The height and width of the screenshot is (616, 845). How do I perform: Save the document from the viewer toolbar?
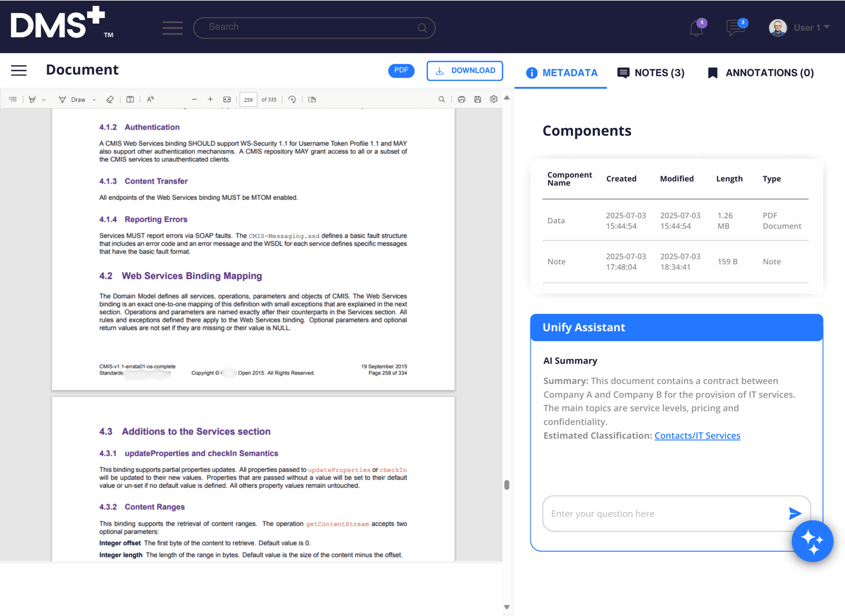point(478,99)
